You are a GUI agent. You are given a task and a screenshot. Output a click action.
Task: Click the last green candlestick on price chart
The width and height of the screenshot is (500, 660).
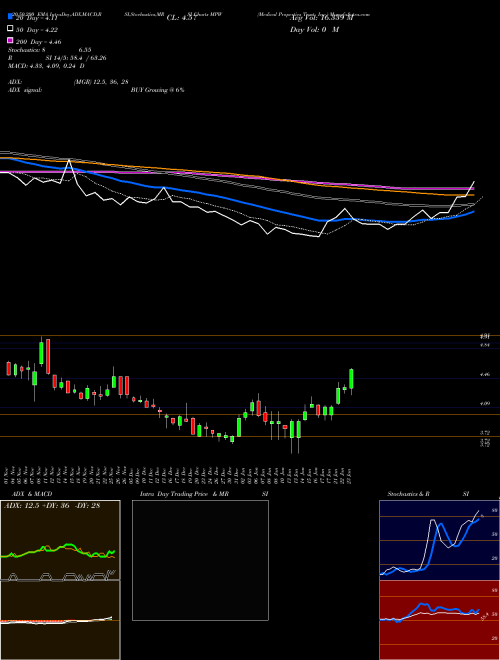(x=351, y=379)
